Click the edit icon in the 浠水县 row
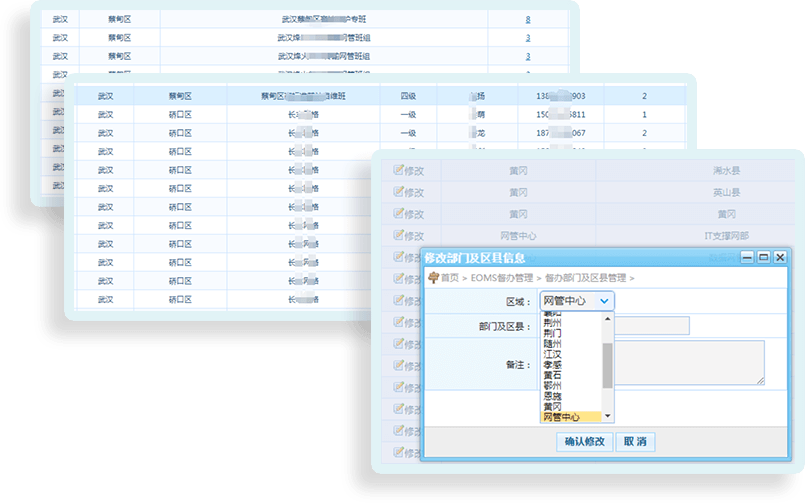The image size is (805, 503). (399, 171)
